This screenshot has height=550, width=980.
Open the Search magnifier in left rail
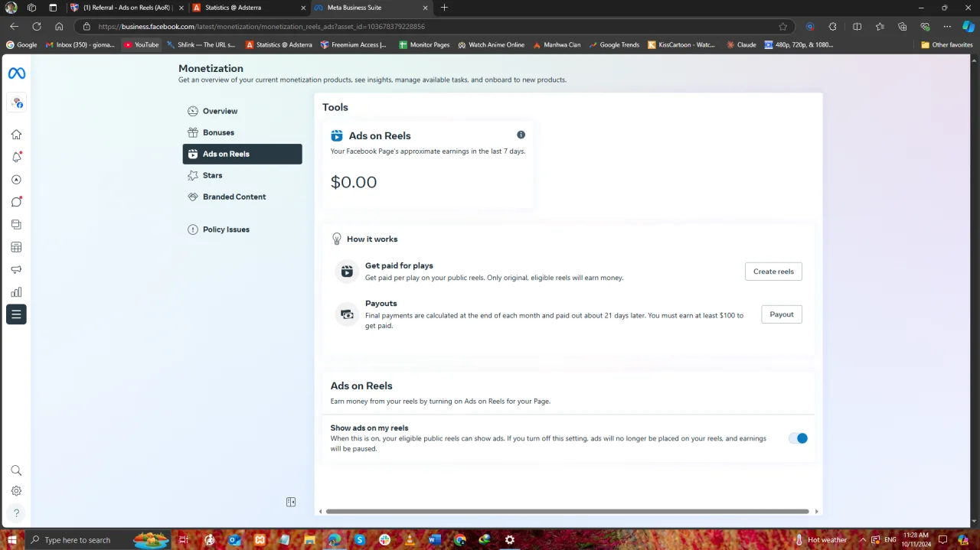[x=16, y=470]
